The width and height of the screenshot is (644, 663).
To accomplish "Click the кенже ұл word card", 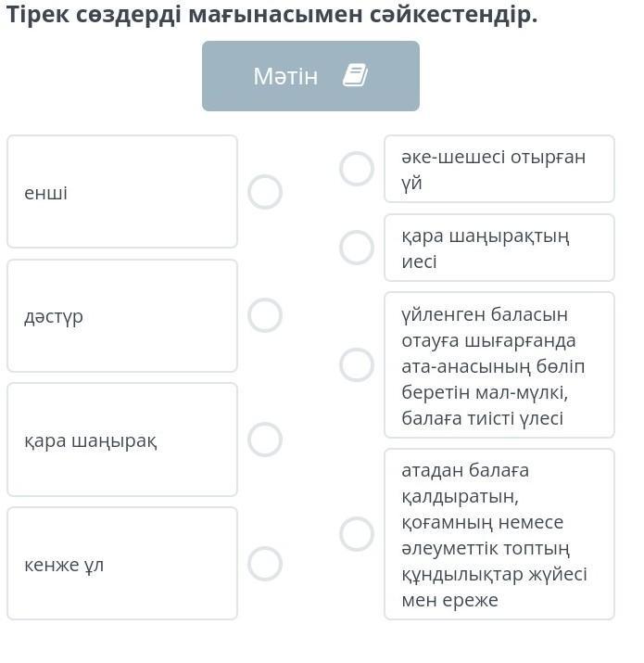I will pos(122,564).
